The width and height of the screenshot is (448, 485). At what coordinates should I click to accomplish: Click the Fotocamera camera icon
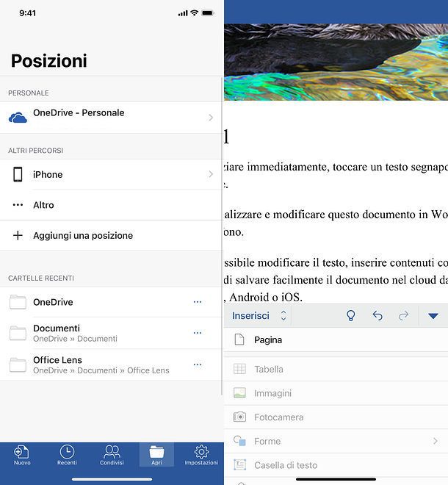pos(239,417)
